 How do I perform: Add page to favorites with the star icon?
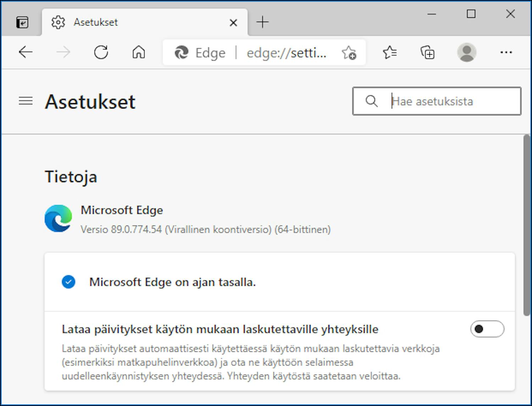(349, 52)
